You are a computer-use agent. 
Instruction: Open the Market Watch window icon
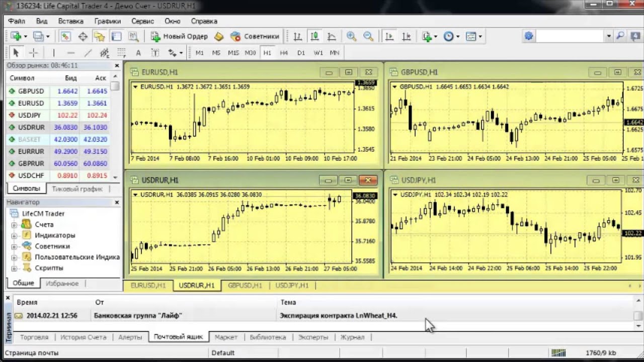click(x=65, y=36)
